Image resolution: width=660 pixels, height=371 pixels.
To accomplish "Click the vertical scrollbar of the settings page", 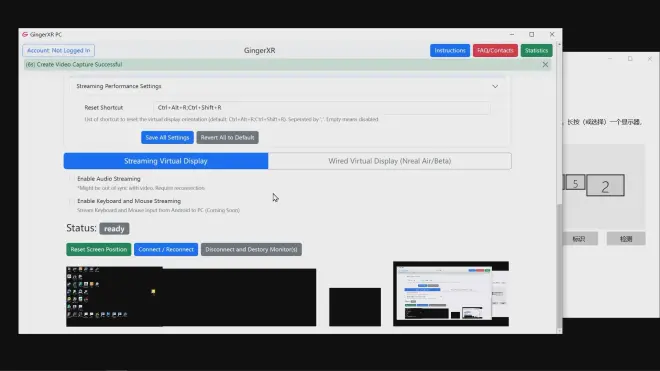I will click(x=559, y=265).
